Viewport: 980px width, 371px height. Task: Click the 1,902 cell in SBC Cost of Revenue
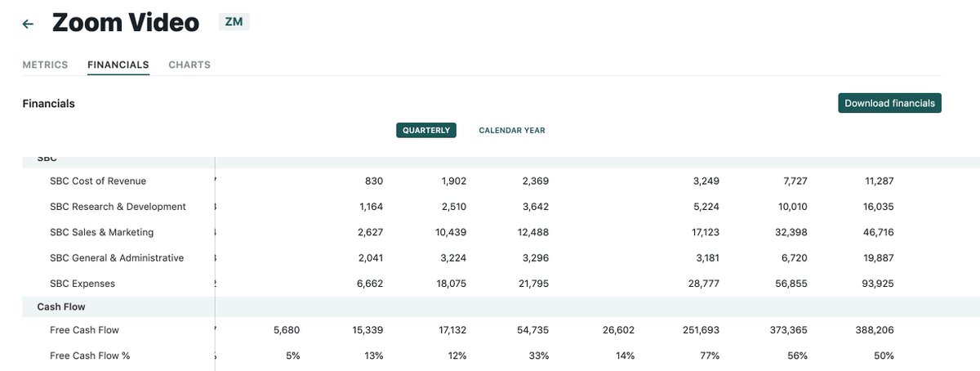point(453,181)
